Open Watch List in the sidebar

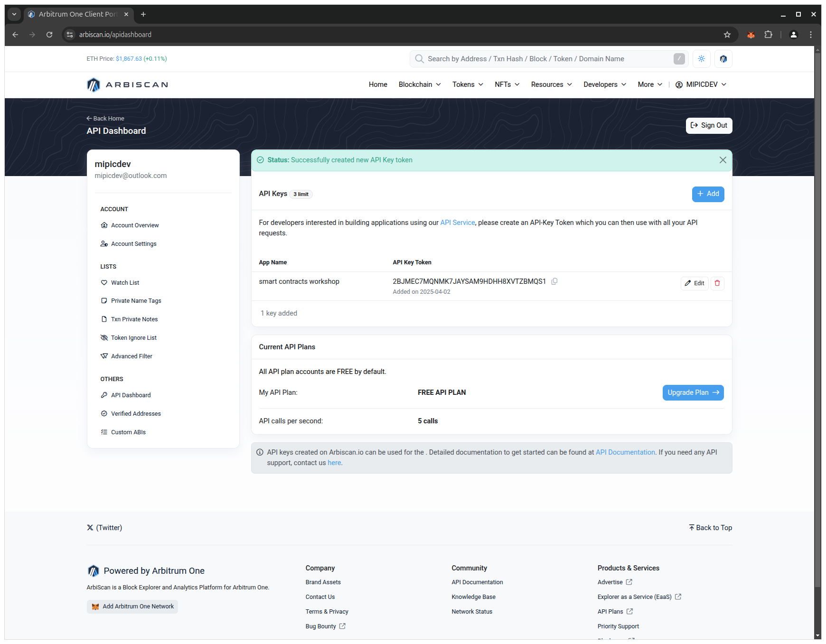[x=125, y=283]
